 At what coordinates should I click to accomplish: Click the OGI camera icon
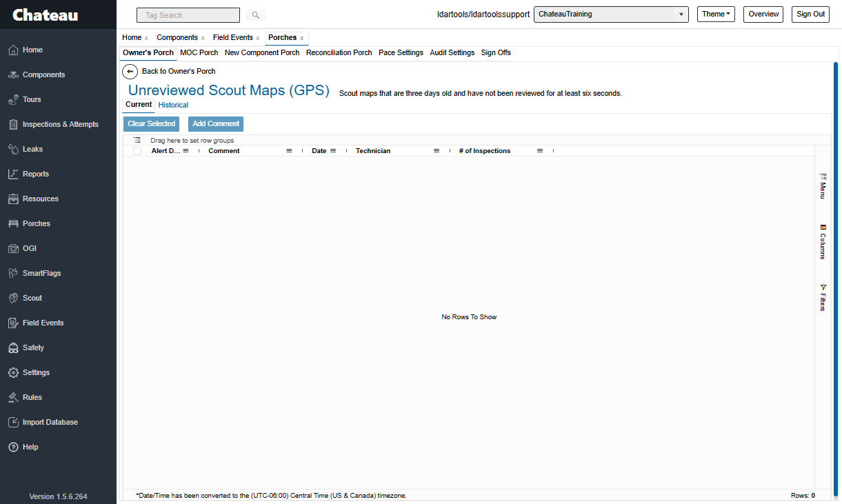(13, 248)
